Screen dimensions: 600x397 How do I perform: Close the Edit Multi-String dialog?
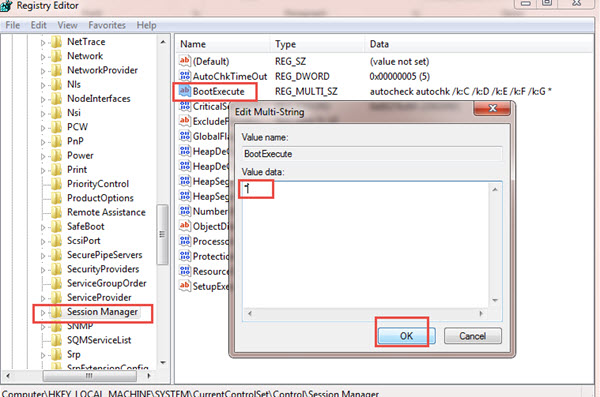492,108
